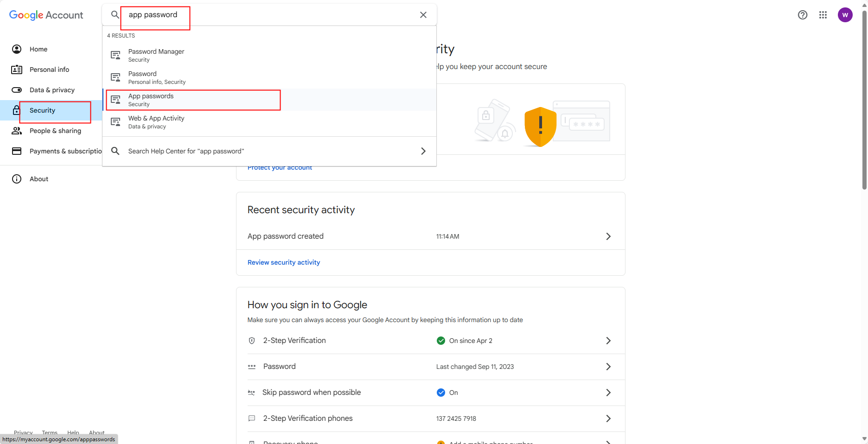The image size is (868, 444).
Task: Click the Data & privacy toggle icon
Action: coord(17,90)
